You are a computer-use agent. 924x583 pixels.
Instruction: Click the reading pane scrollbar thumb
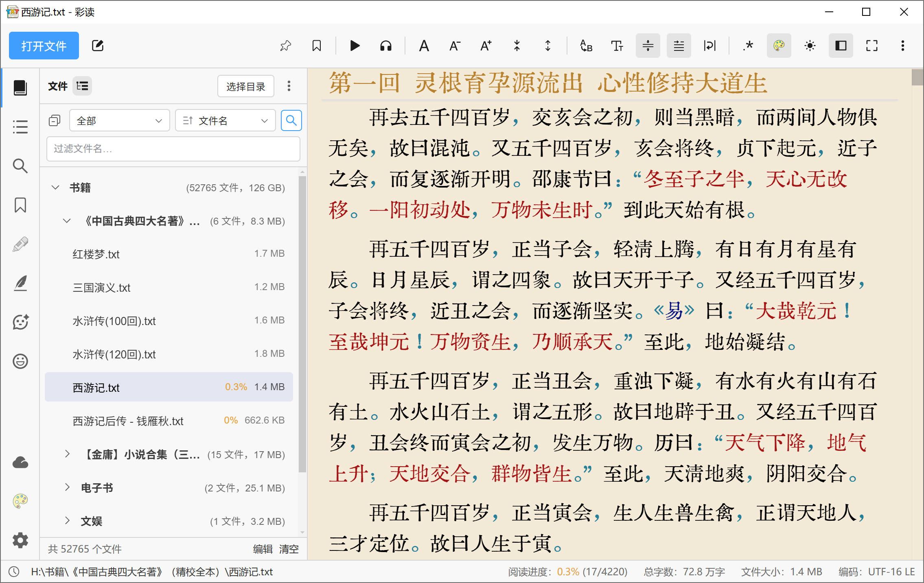point(917,77)
